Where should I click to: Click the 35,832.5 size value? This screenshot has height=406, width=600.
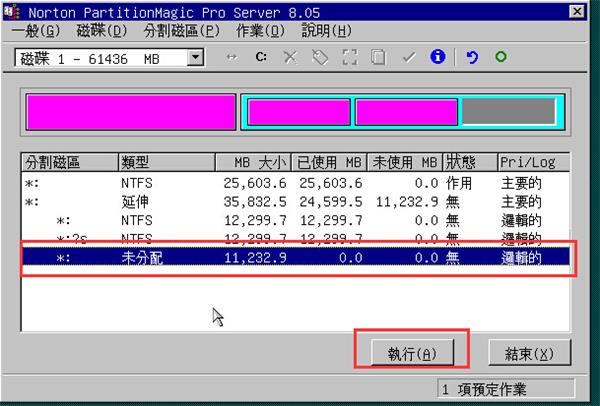click(255, 202)
